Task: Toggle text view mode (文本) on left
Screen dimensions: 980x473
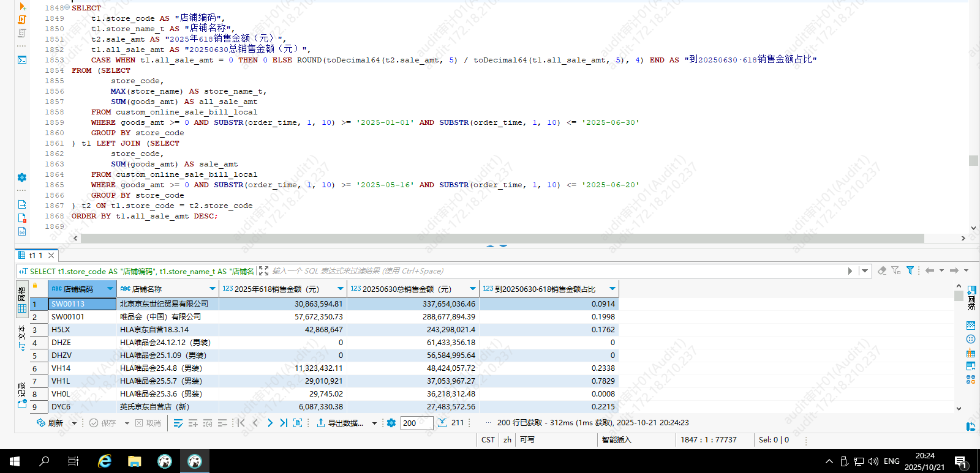Action: [22, 338]
